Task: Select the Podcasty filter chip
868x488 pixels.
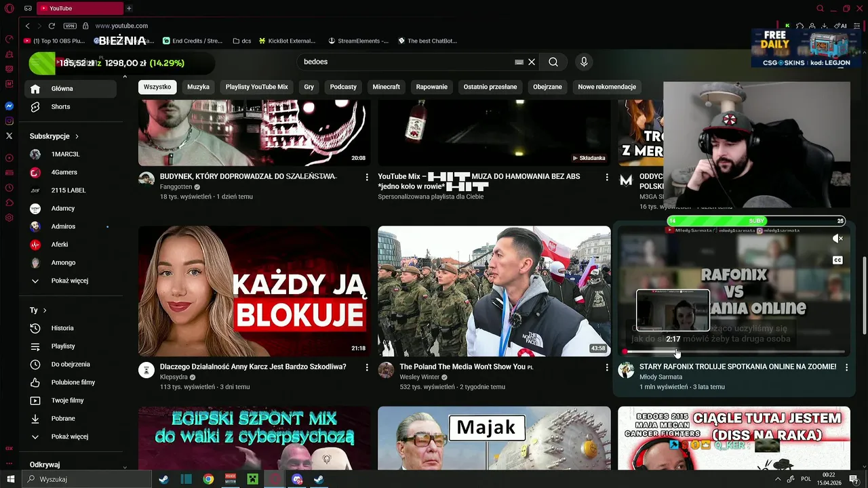Action: click(x=343, y=87)
